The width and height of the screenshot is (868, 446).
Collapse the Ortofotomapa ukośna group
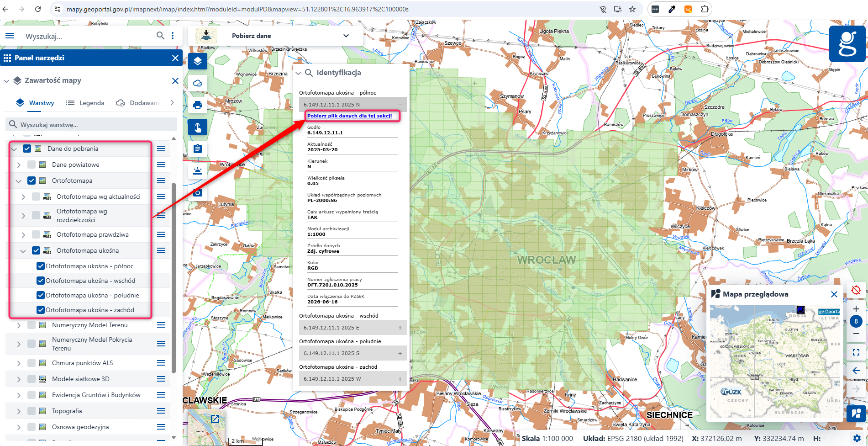pos(23,251)
